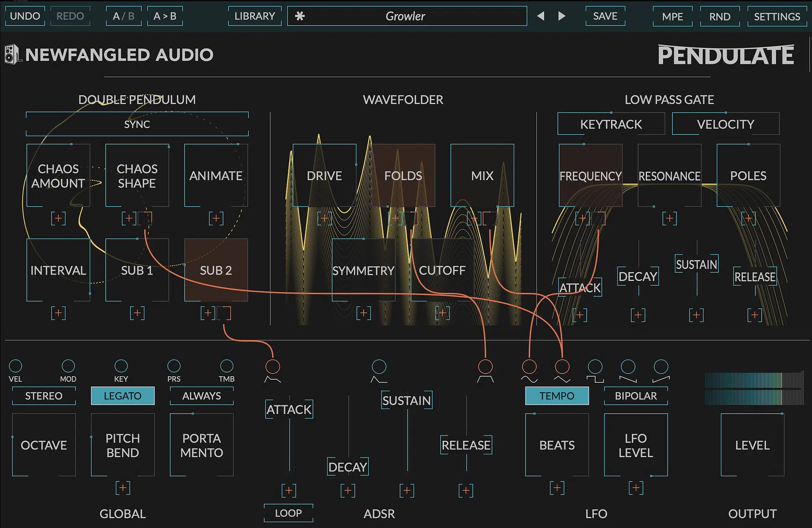Image resolution: width=812 pixels, height=528 pixels.
Task: Select the square LFO modulation source
Action: pyautogui.click(x=595, y=367)
